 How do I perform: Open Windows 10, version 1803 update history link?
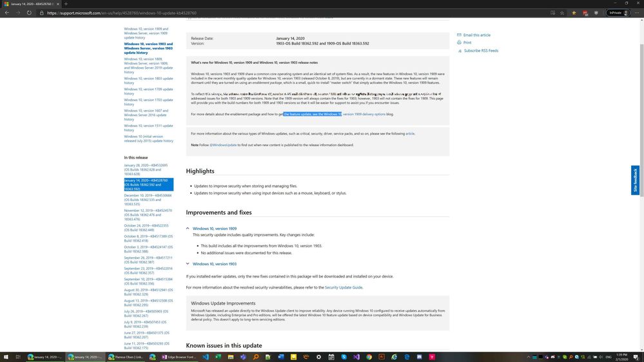[148, 81]
